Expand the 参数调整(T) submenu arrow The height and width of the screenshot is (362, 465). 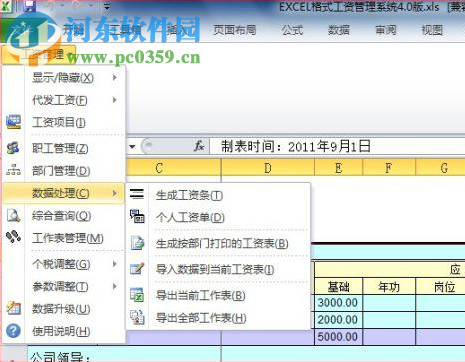115,286
